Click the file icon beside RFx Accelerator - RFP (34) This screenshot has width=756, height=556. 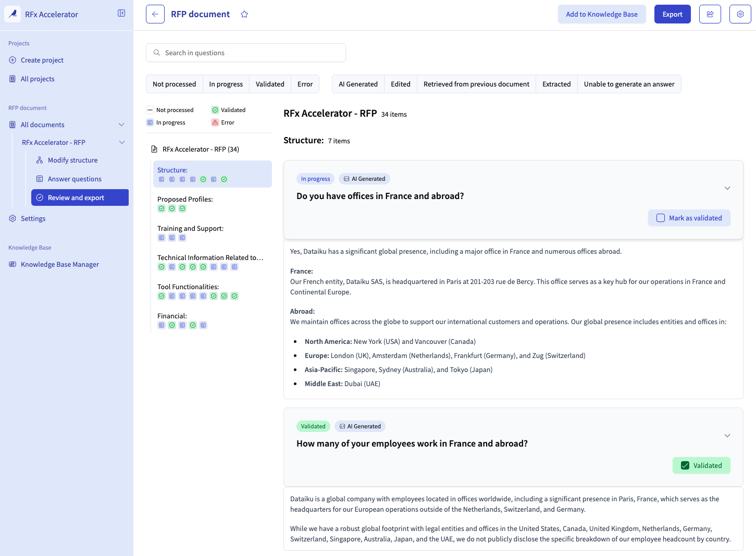coord(154,149)
